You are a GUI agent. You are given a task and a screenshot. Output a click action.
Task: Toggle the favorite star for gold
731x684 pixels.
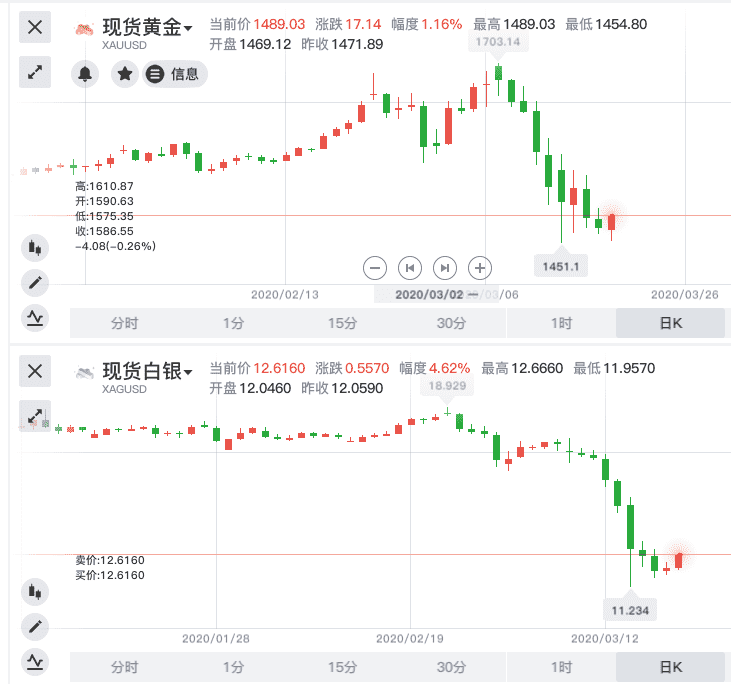coord(124,73)
